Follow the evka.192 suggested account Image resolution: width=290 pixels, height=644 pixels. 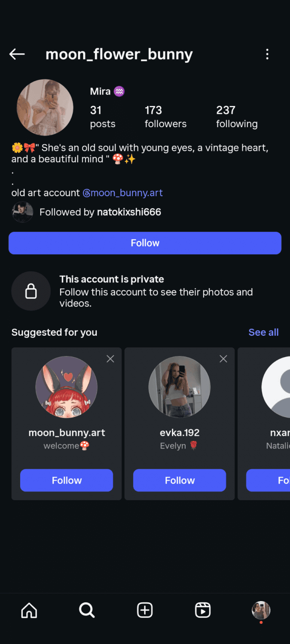click(180, 480)
